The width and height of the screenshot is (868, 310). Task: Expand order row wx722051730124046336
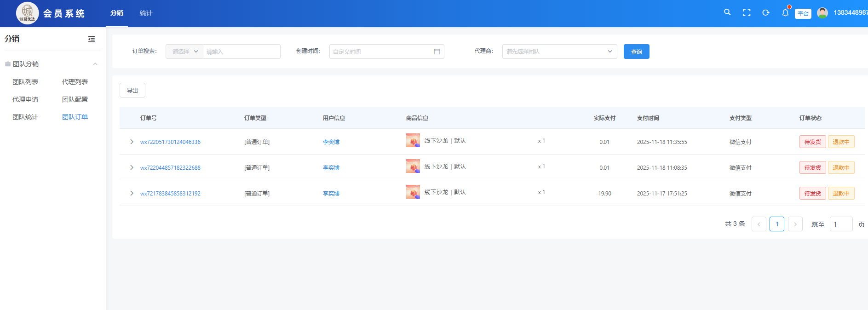coord(132,142)
